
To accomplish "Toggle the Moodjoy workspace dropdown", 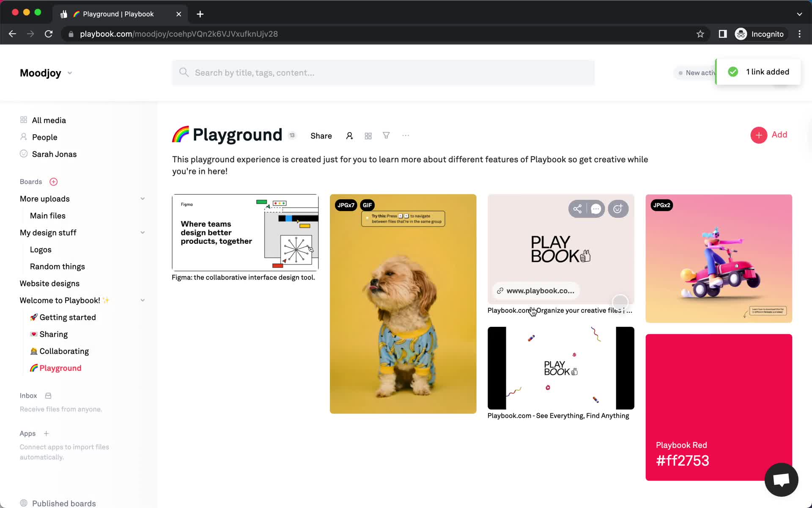I will (x=69, y=72).
